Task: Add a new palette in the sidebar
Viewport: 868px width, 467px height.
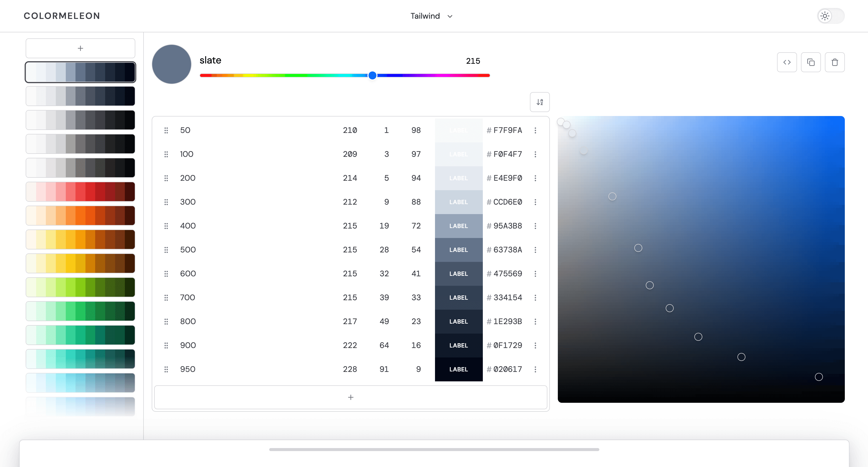Action: [80, 48]
